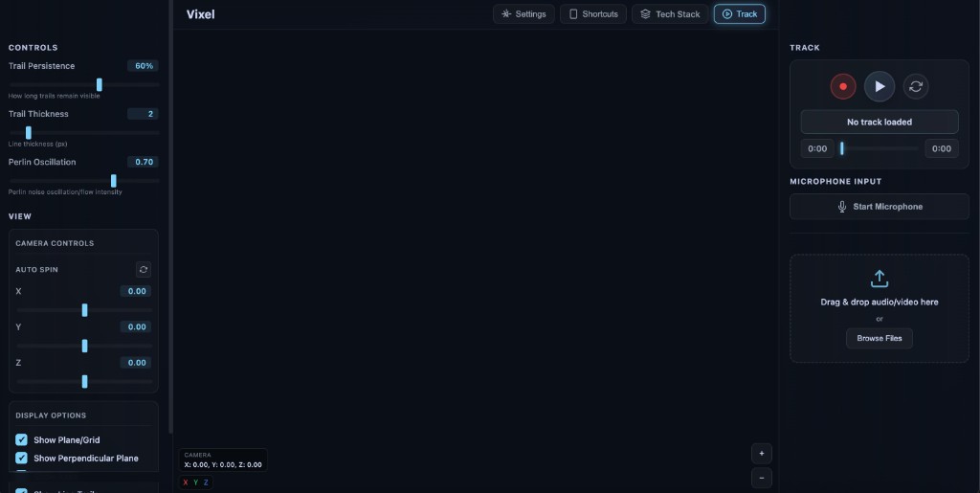This screenshot has height=493, width=980.
Task: Adjust the Trail Persistence slider
Action: pos(84,84)
